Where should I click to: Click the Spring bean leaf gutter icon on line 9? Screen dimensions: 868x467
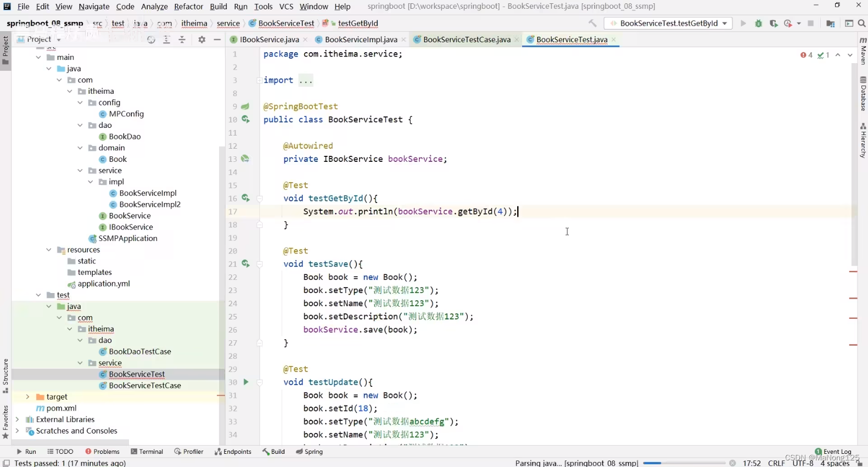[245, 106]
